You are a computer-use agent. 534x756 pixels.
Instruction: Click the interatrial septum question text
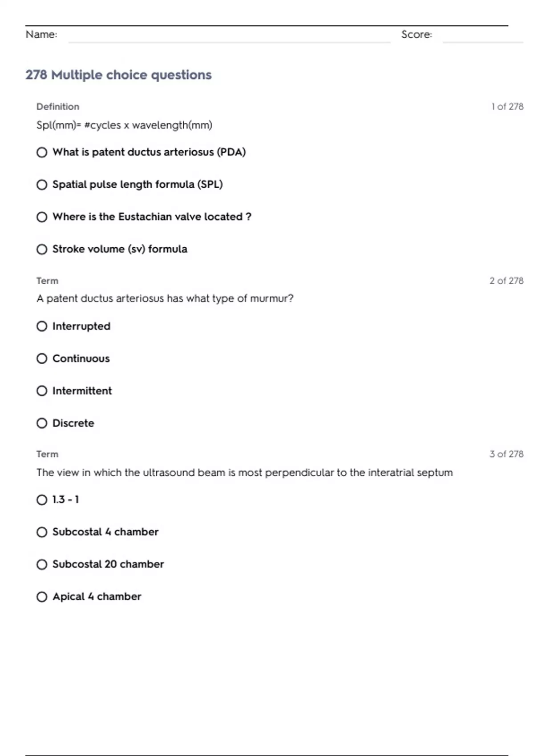[x=244, y=472]
